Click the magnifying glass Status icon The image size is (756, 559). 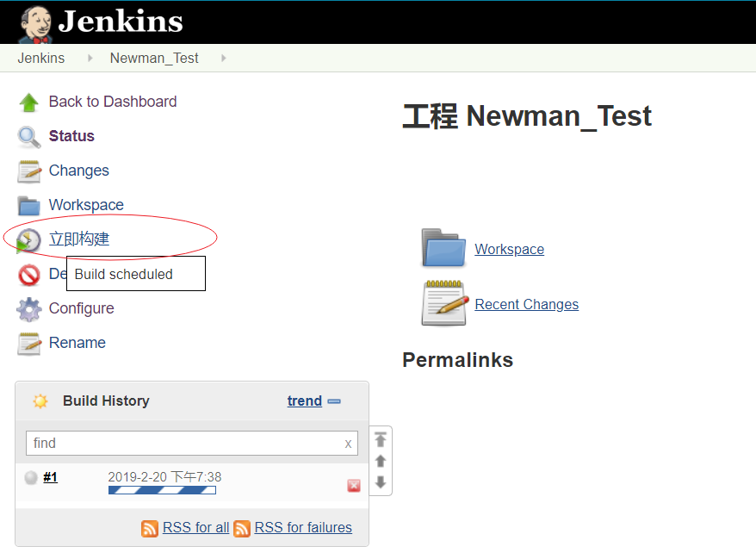click(29, 137)
